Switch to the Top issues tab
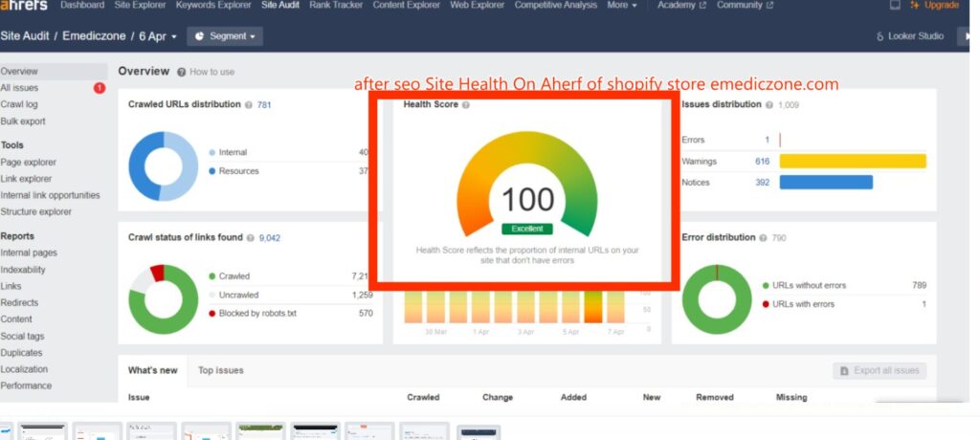Screen dimensions: 980x440 pyautogui.click(x=220, y=370)
